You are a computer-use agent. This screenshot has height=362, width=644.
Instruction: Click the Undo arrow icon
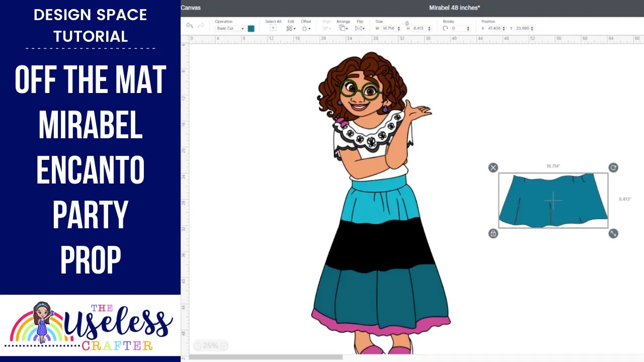pos(189,26)
